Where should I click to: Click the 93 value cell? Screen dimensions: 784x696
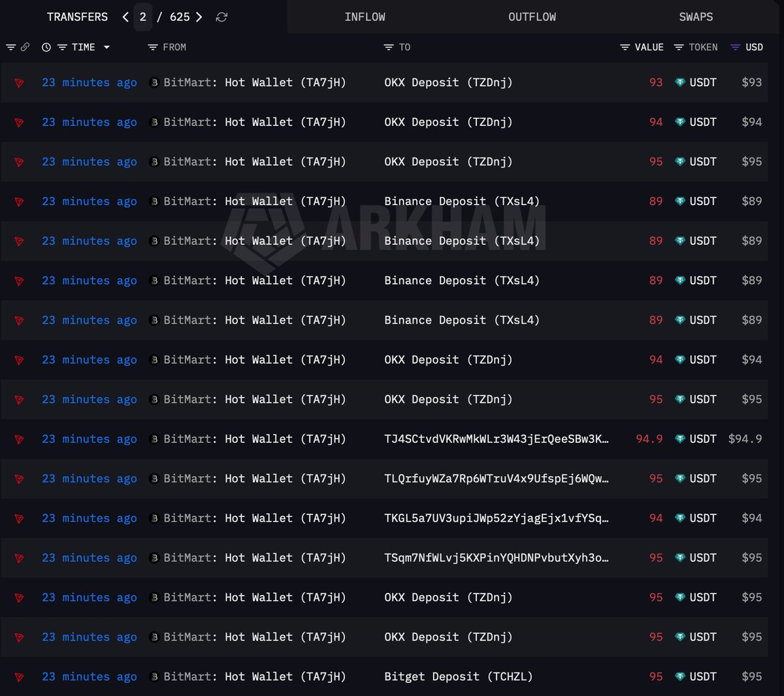point(656,82)
